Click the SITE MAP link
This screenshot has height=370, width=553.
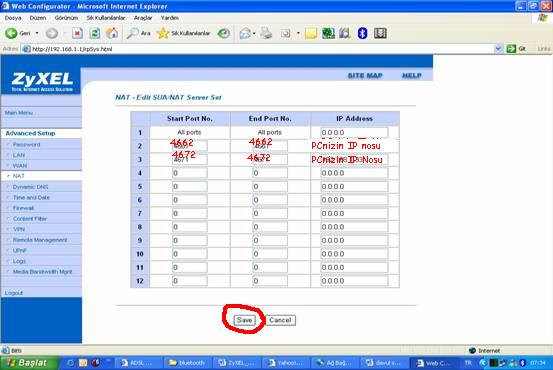pyautogui.click(x=365, y=75)
